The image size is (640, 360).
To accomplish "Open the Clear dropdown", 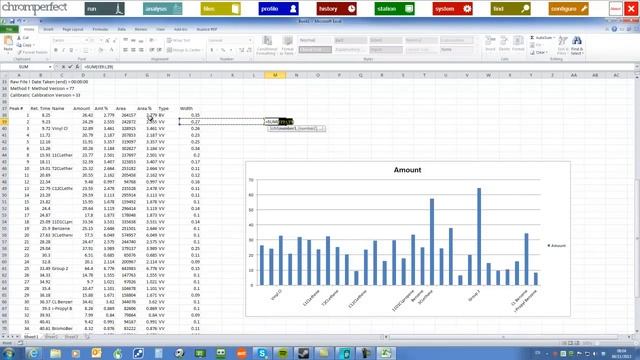I will tap(539, 53).
